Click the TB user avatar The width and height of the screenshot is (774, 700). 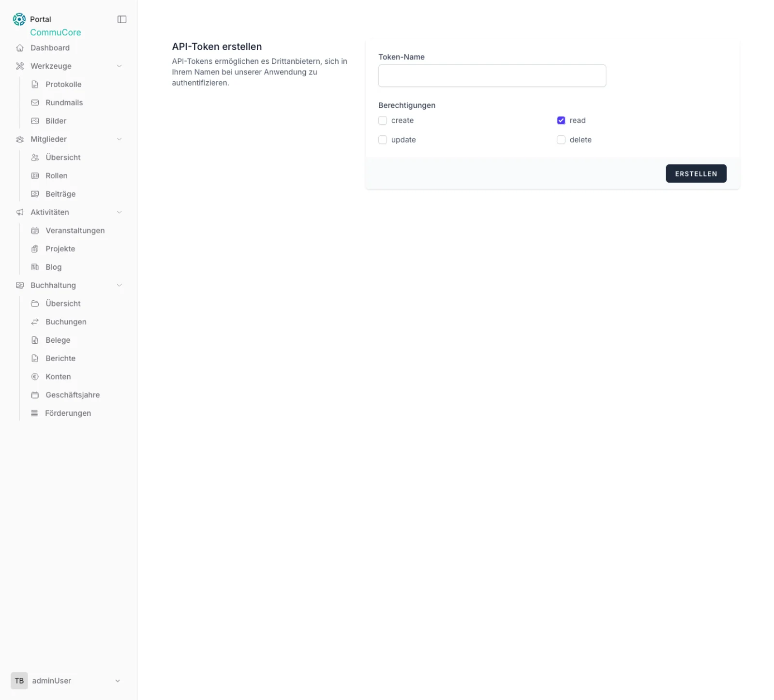[x=19, y=681]
